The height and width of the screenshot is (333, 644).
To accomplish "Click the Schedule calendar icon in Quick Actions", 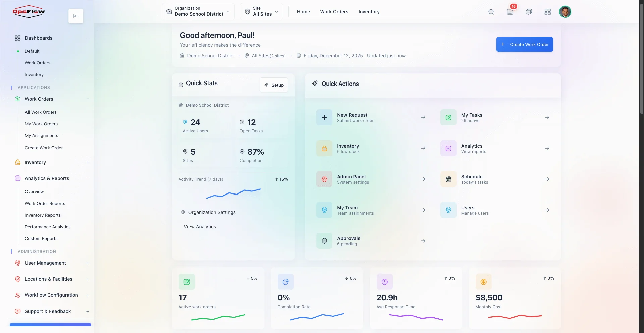I will (x=448, y=179).
